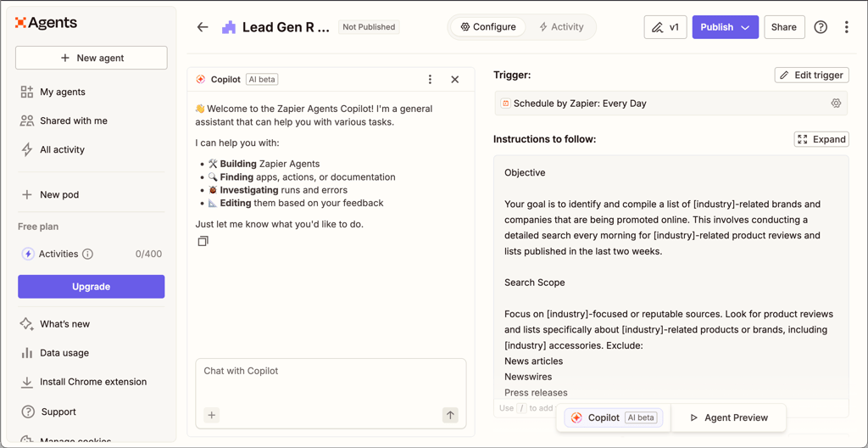Click the Share button
The width and height of the screenshot is (868, 448).
[x=784, y=27]
